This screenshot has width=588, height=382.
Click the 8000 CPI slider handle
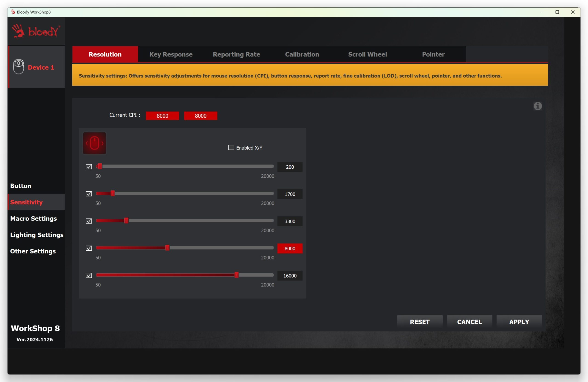[167, 248]
